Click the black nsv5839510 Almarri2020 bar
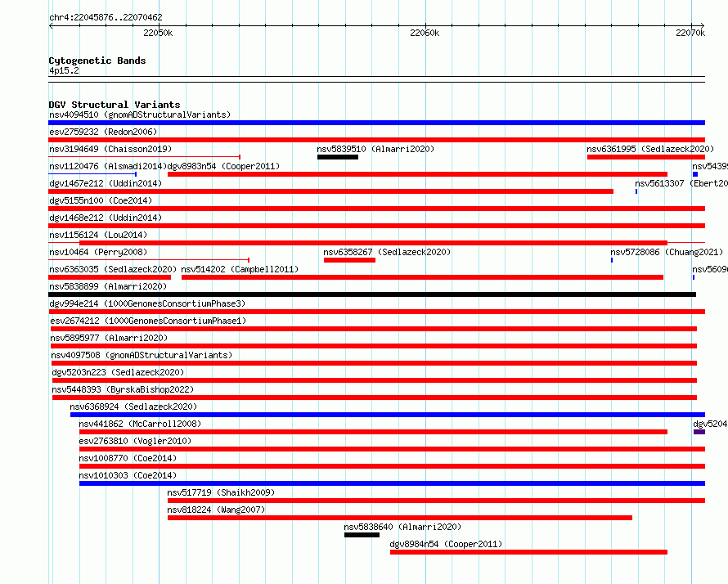Viewport: 728px width, 584px height. tap(338, 157)
